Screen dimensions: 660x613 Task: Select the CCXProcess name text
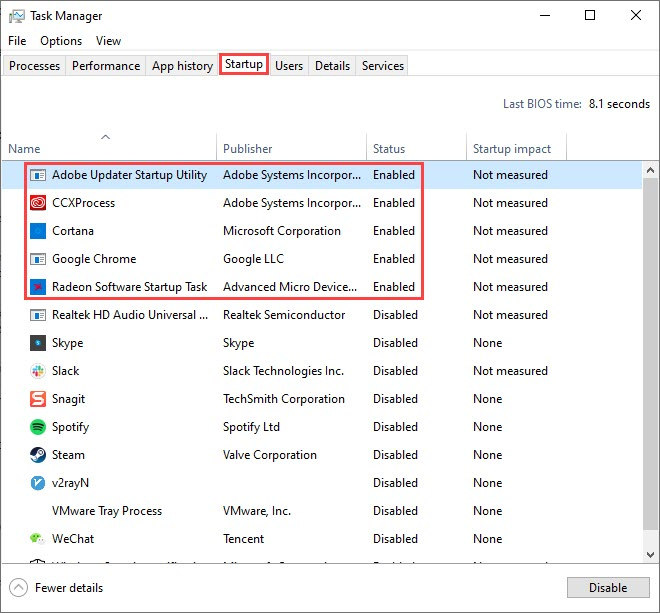[83, 203]
